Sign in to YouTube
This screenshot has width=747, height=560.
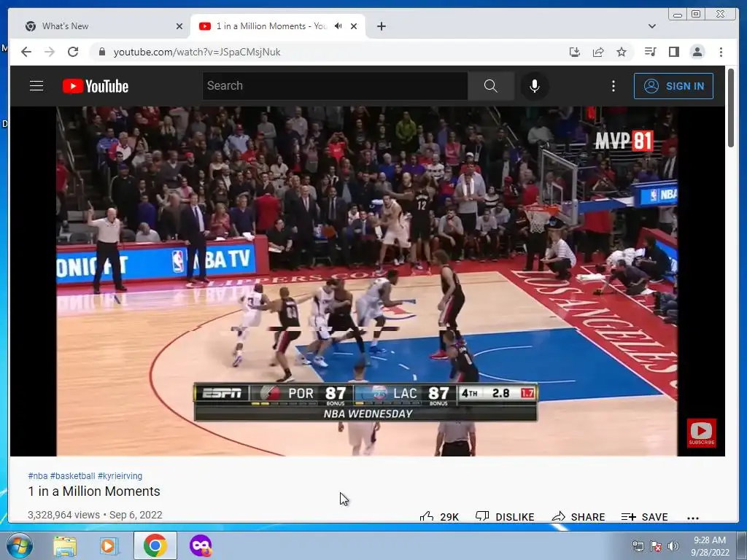[x=673, y=86]
